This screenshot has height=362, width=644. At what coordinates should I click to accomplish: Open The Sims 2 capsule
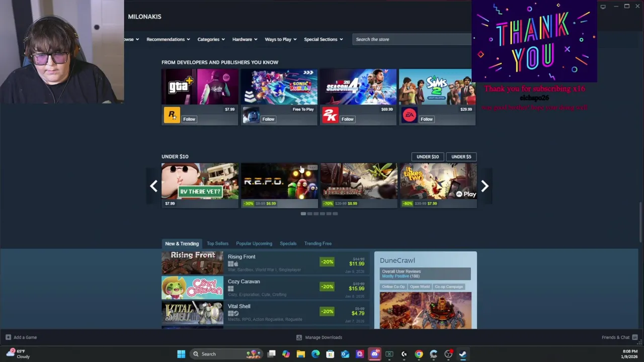tap(437, 97)
